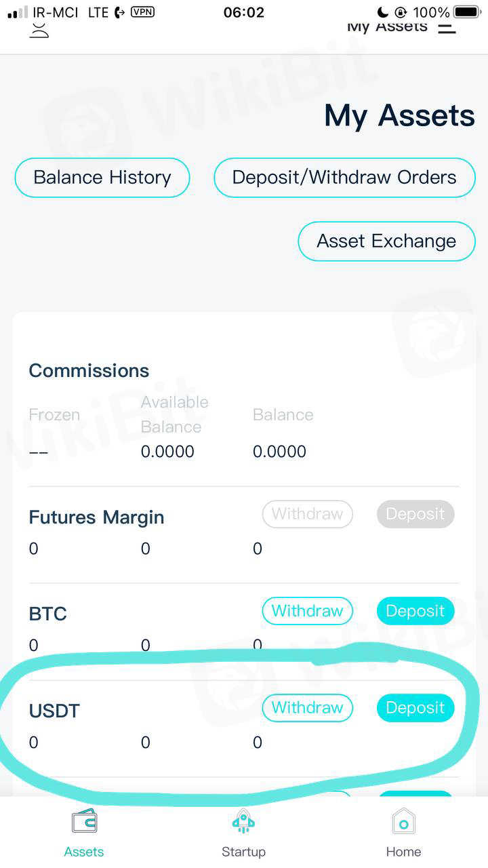Image resolution: width=488 pixels, height=868 pixels.
Task: Tap the Do Not Disturb moon icon
Action: point(382,12)
